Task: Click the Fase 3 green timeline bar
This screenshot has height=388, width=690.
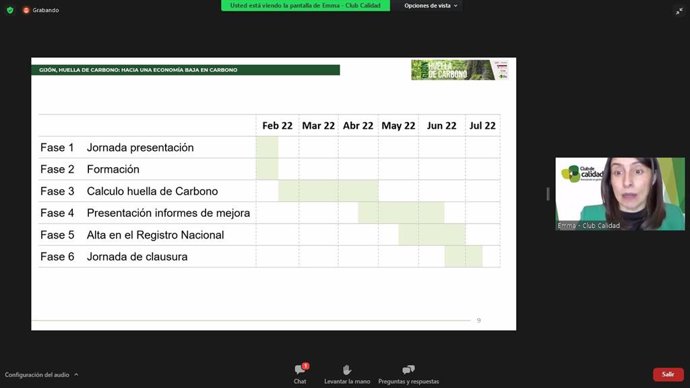Action: (x=328, y=191)
